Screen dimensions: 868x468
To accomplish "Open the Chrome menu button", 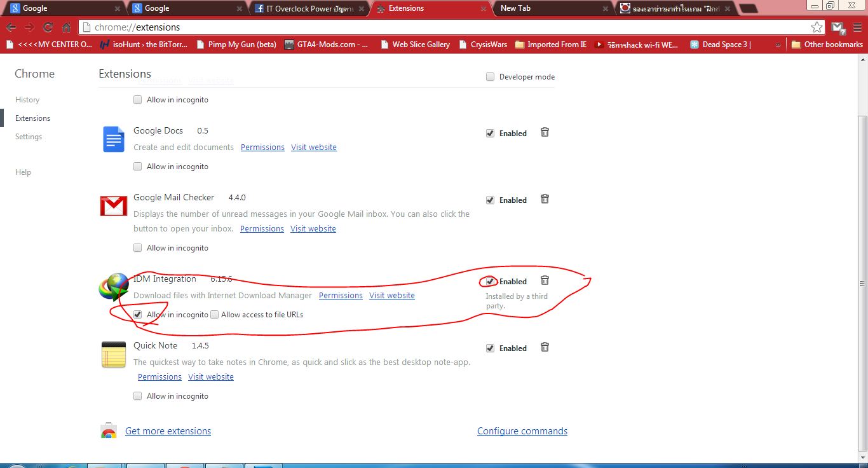I will point(856,27).
